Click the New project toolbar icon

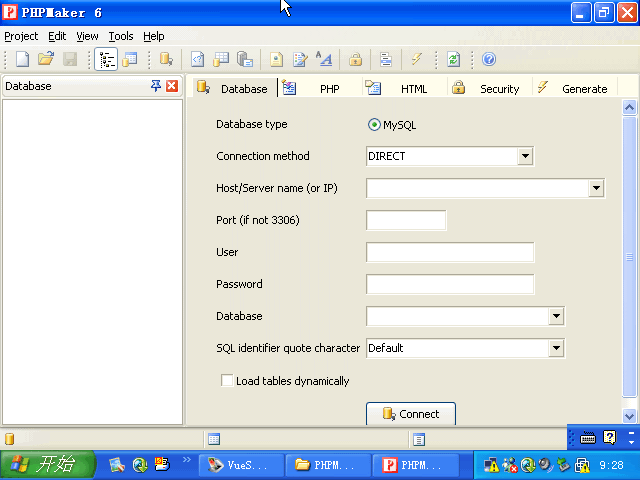pyautogui.click(x=22, y=60)
